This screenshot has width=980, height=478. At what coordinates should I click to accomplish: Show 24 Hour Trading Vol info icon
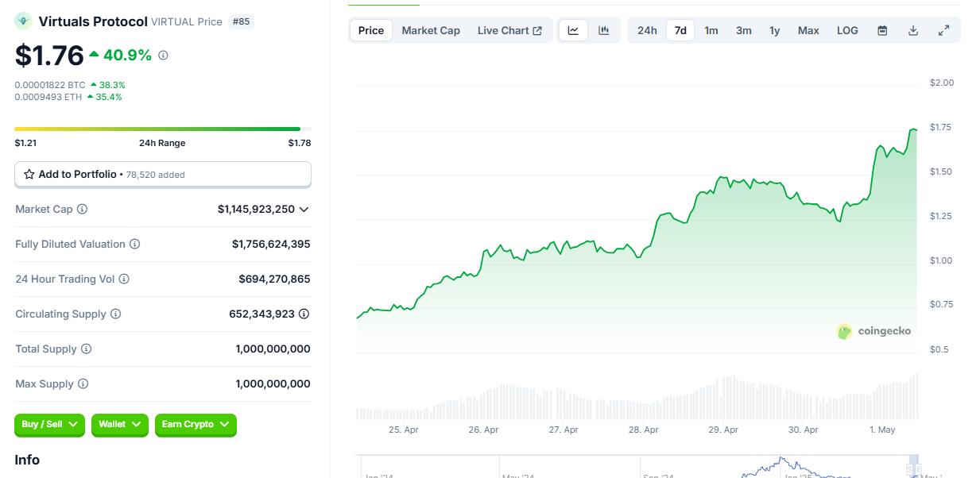click(x=124, y=279)
